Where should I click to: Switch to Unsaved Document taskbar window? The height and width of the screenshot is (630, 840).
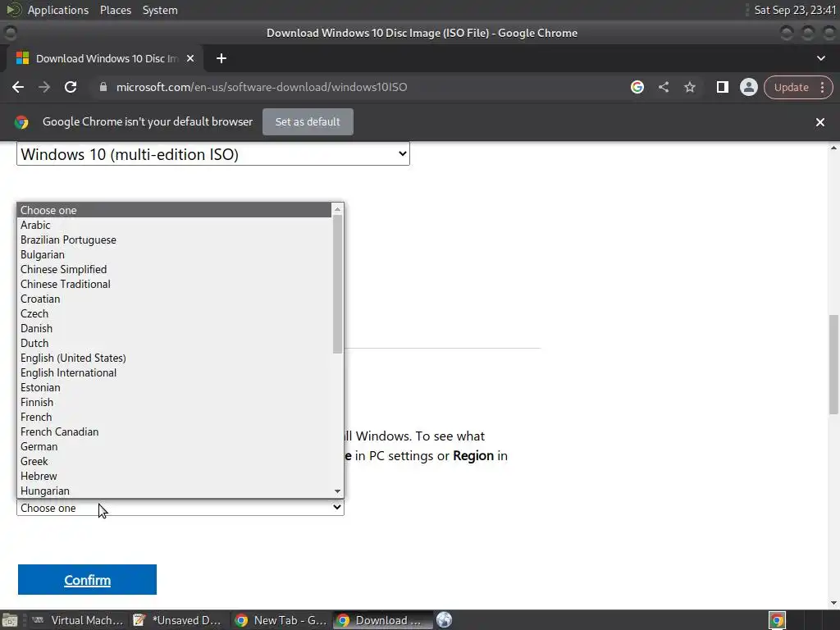tap(177, 620)
